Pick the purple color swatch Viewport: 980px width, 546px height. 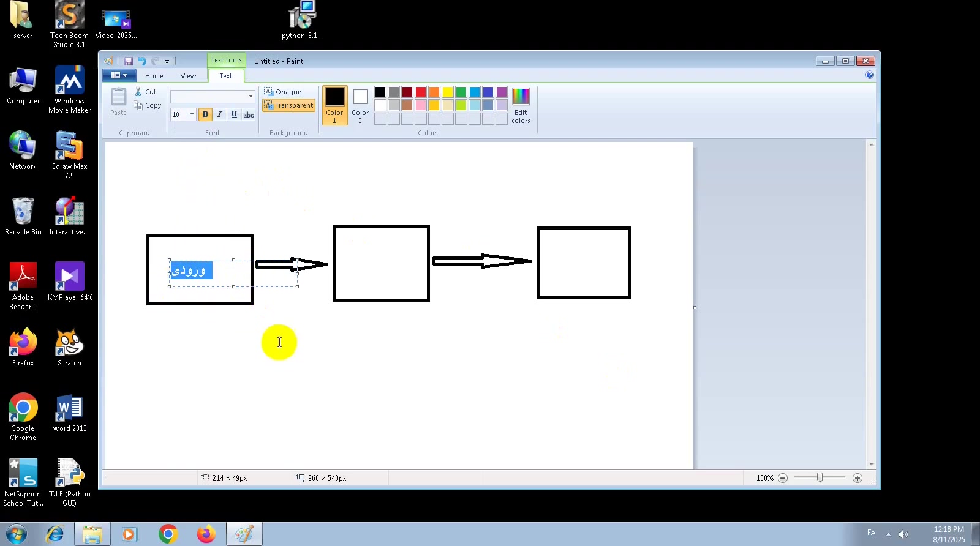(502, 92)
